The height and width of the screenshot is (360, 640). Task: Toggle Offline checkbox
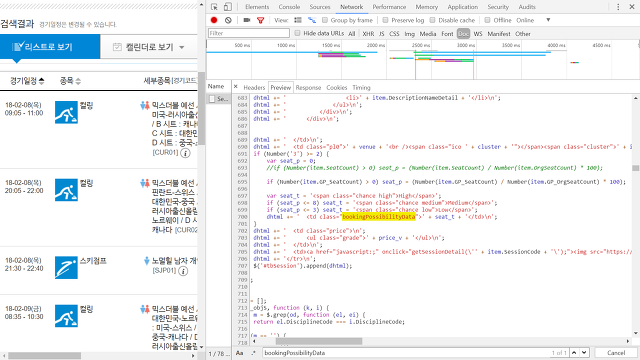point(487,20)
